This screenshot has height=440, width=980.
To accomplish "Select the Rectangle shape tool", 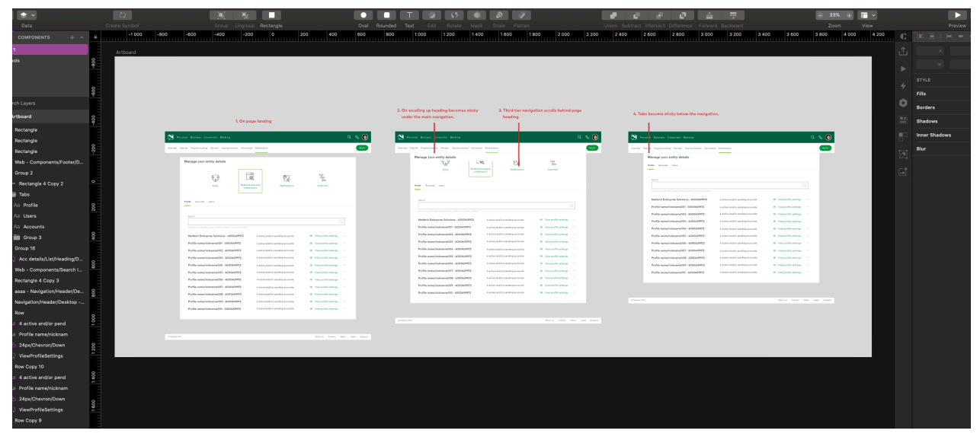I will [x=271, y=15].
